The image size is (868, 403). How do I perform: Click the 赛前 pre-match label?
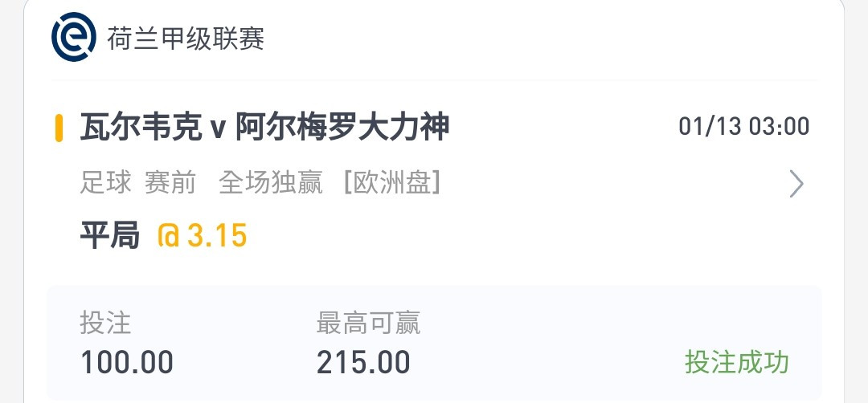point(170,182)
